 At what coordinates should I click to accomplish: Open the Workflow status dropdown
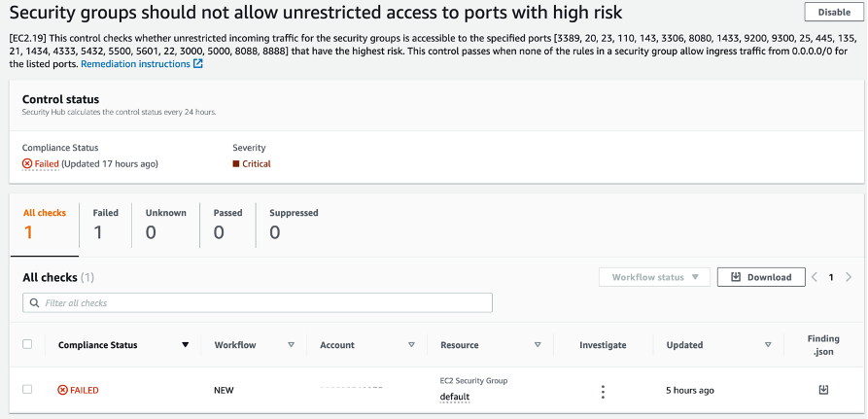(654, 277)
